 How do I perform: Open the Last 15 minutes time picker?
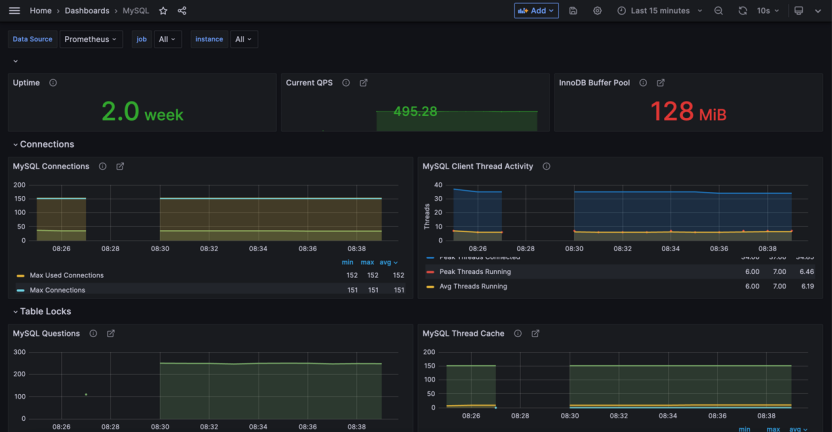tap(660, 11)
